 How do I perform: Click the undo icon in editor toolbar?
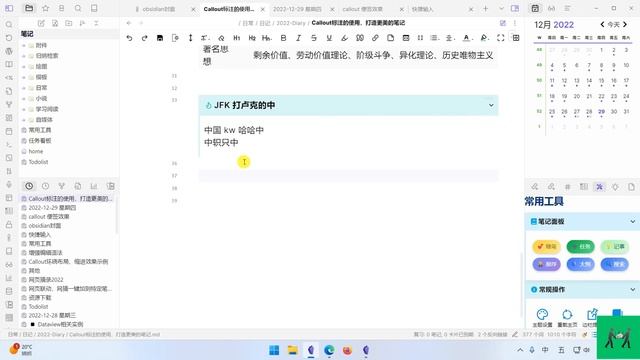tap(129, 38)
